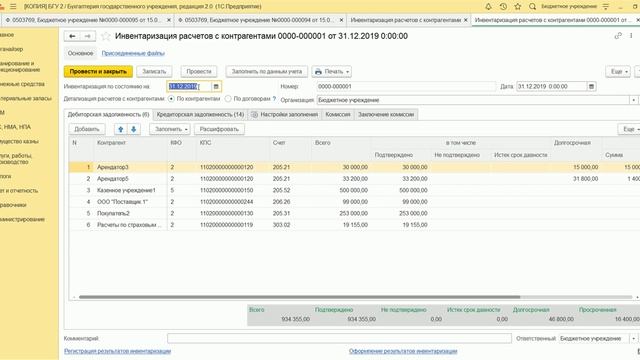This screenshot has height=360, width=640.
Task: Open favorites star in title bar
Action: (518, 7)
